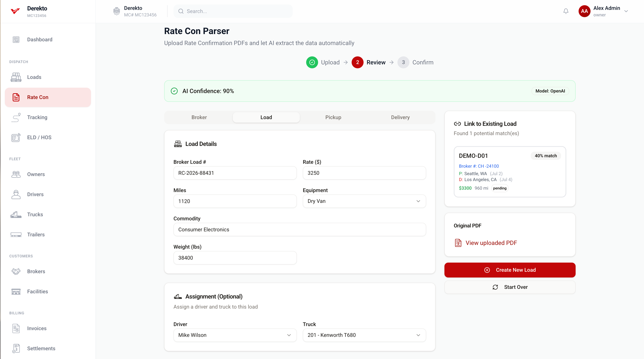Open the Driver Mike Wilson dropdown
Viewport: 644px width, 359px height.
[x=235, y=335]
